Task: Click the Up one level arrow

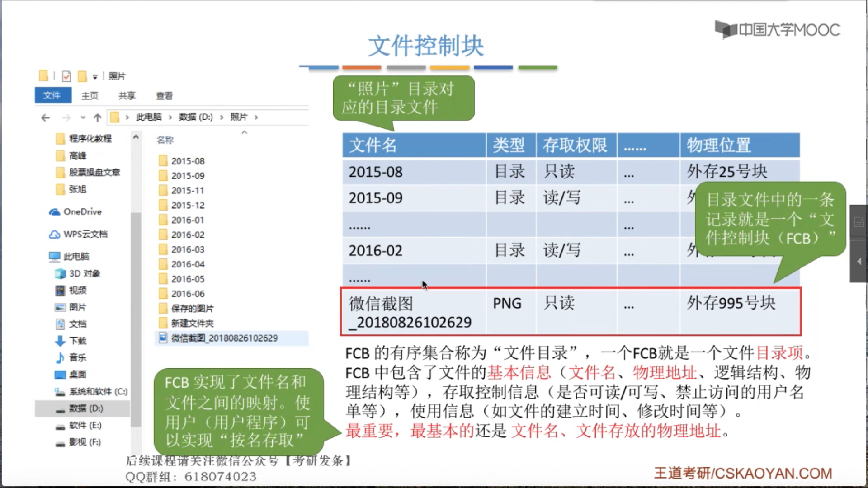Action: click(x=97, y=118)
